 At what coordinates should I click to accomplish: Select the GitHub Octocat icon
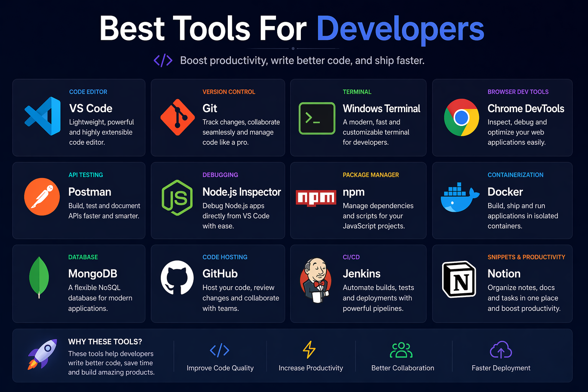[x=176, y=278]
